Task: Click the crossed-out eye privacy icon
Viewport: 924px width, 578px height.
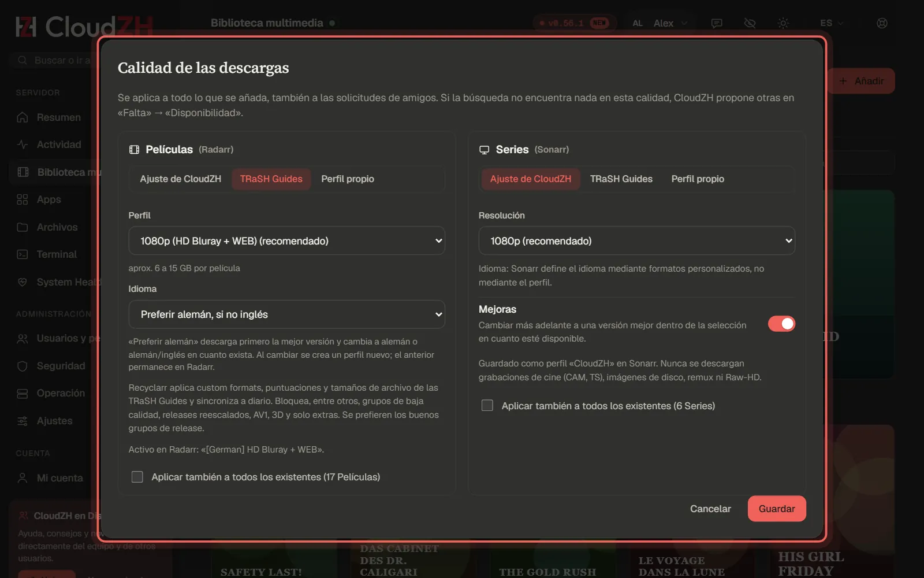Action: pos(750,23)
